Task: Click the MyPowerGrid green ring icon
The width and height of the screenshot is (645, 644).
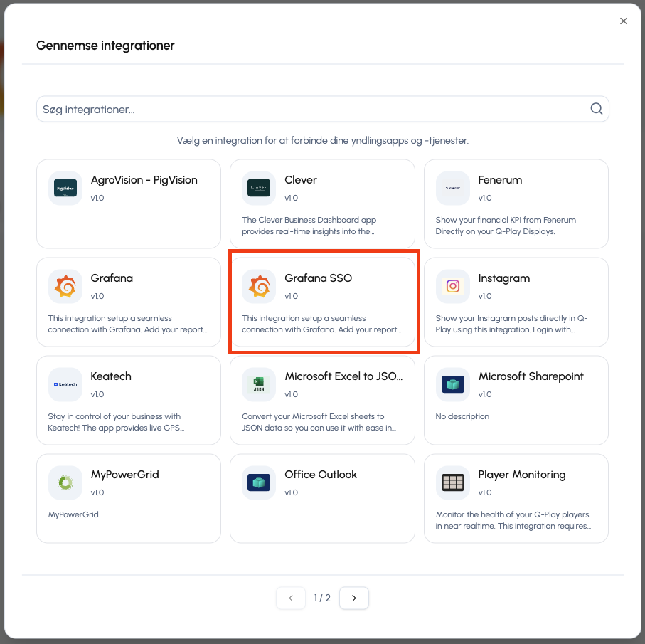Action: tap(65, 482)
